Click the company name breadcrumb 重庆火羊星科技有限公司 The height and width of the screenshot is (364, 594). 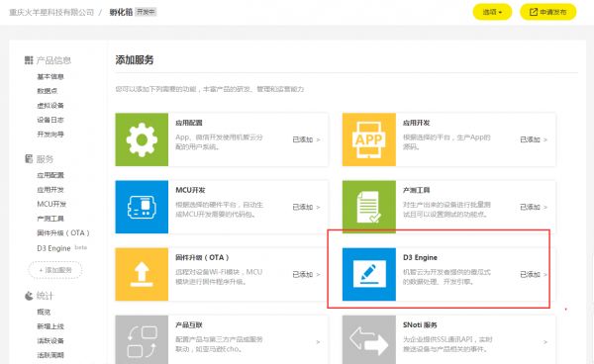(x=51, y=12)
